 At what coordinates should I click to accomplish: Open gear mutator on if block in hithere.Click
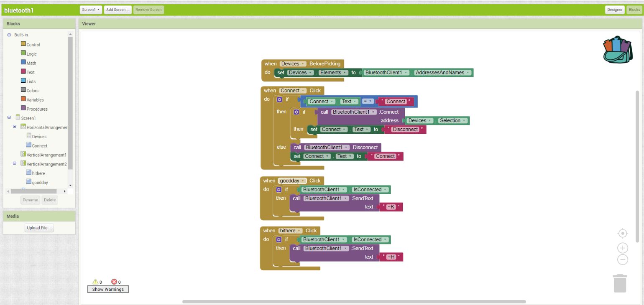[279, 239]
